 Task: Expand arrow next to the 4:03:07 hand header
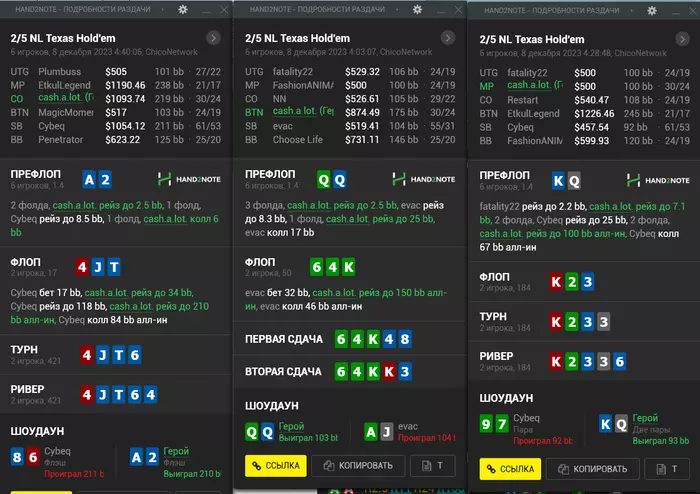click(448, 38)
